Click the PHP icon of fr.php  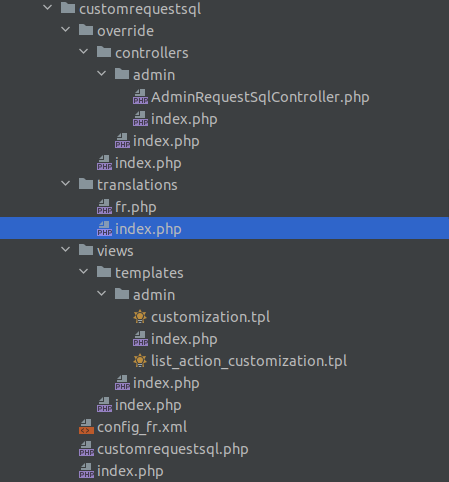point(104,207)
